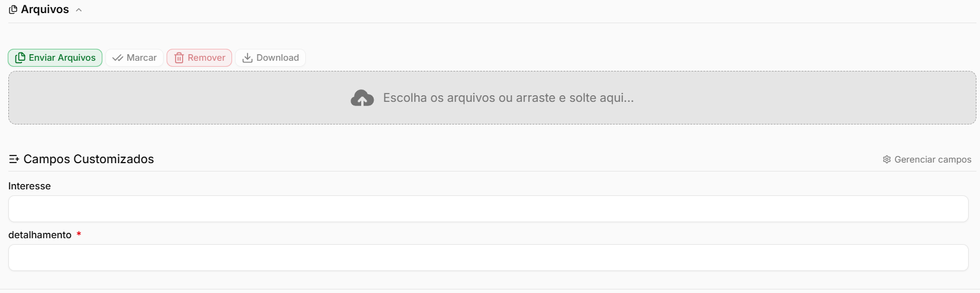Click the Campos Customizados heading

[89, 159]
